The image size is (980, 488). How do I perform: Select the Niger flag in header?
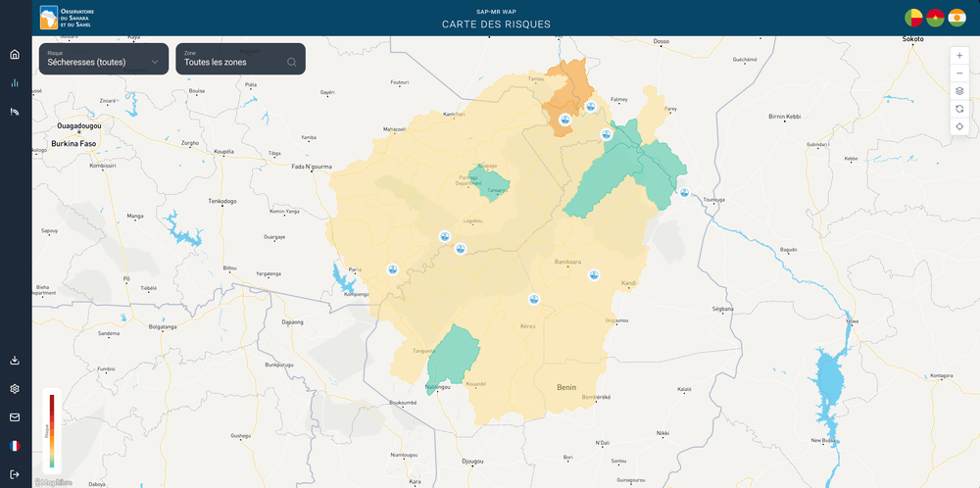pyautogui.click(x=956, y=18)
